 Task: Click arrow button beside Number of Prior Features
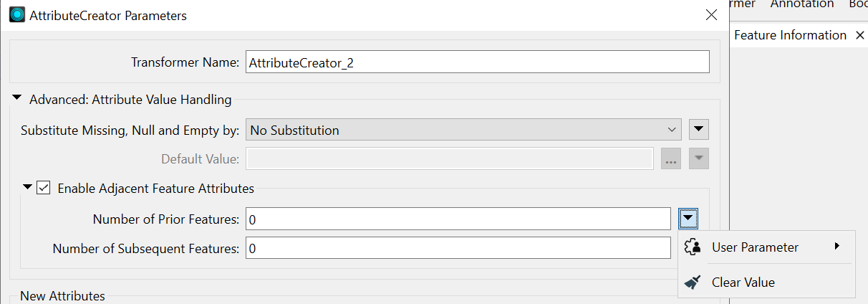point(688,218)
